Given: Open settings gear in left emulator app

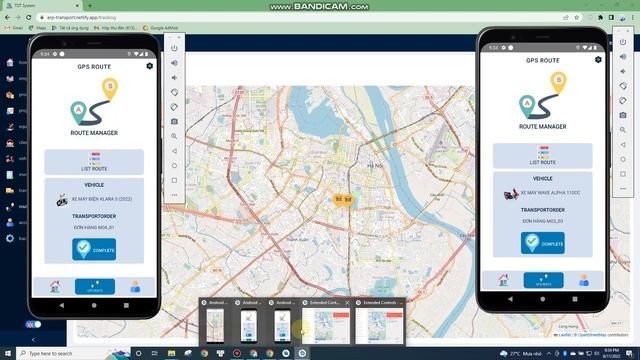Looking at the screenshot, I should click(x=149, y=66).
